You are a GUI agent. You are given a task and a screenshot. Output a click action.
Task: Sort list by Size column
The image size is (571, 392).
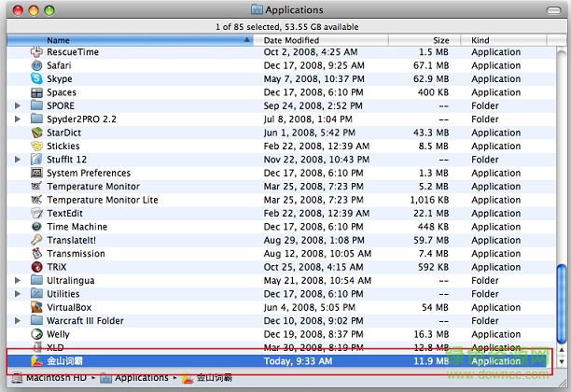tap(440, 40)
